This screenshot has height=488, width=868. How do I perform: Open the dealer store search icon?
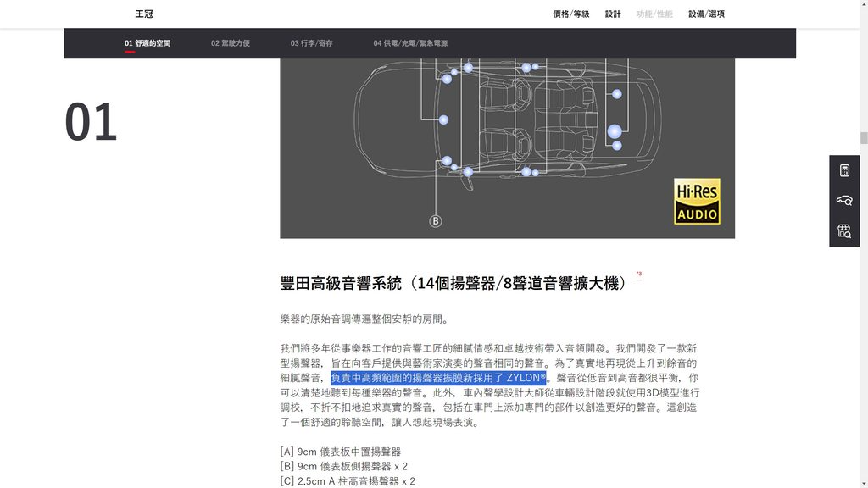(x=844, y=231)
